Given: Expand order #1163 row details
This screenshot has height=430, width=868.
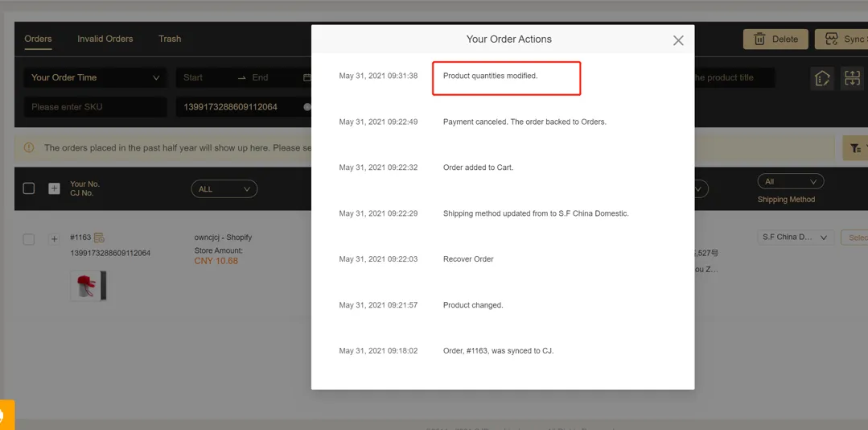Looking at the screenshot, I should 54,239.
